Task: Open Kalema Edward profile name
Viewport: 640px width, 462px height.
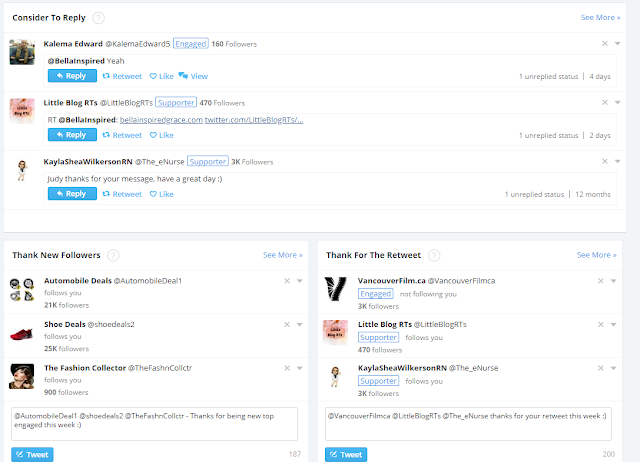Action: [73, 44]
